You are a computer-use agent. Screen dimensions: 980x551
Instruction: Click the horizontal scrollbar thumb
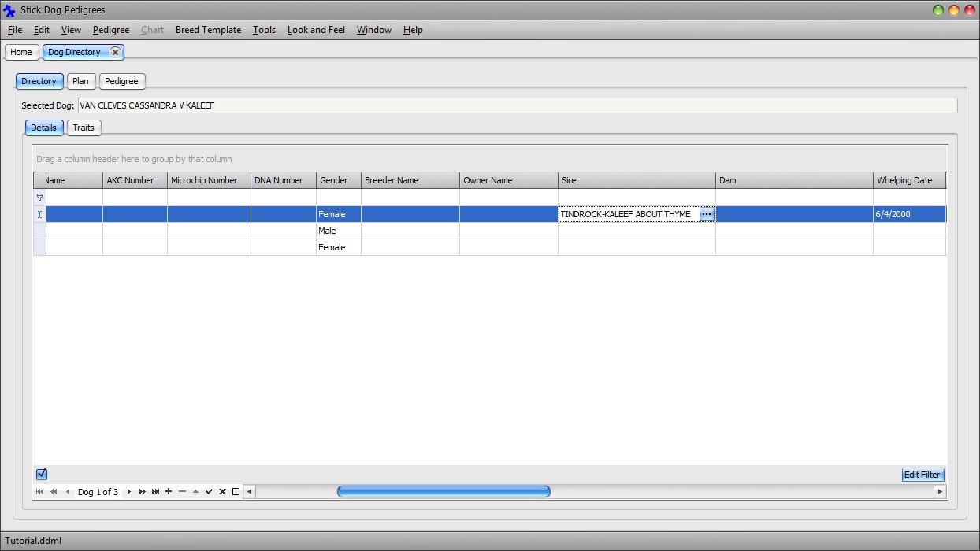(444, 492)
